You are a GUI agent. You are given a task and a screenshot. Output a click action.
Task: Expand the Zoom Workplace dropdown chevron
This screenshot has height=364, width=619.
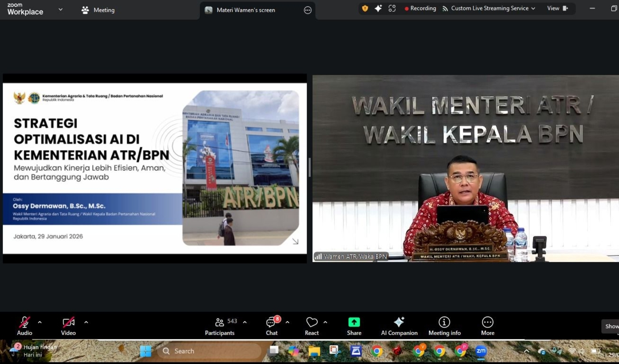pos(60,10)
